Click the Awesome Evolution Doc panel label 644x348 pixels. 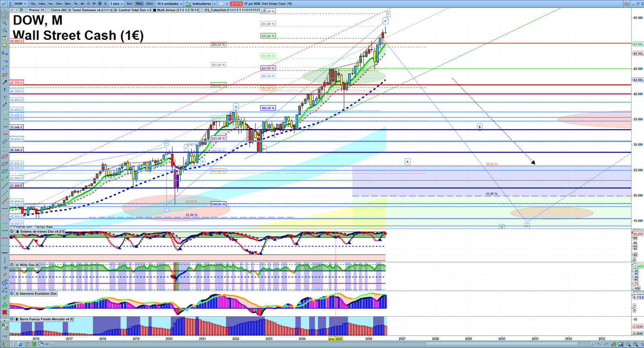(38, 294)
